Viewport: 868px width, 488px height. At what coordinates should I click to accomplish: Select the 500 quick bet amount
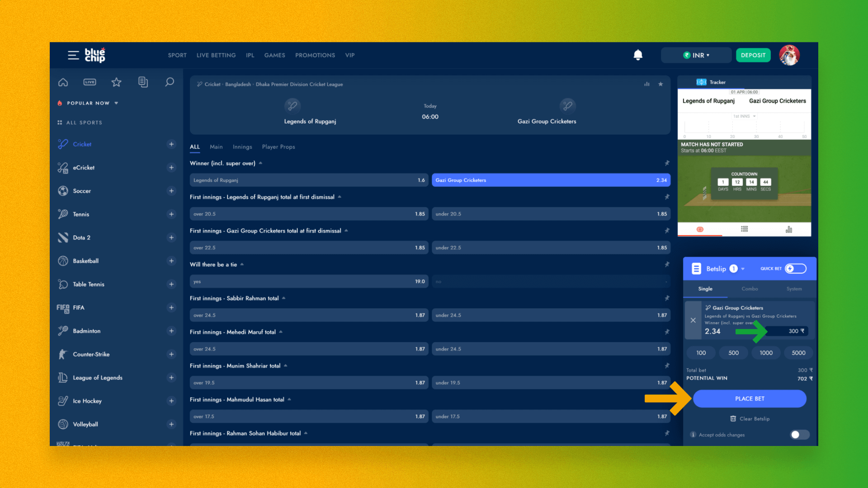tap(733, 353)
